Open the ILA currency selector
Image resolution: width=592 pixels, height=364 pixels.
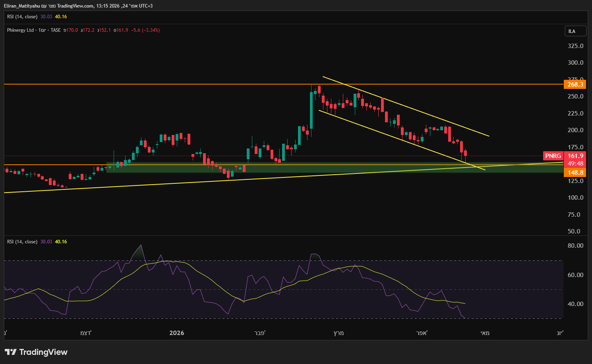(575, 31)
